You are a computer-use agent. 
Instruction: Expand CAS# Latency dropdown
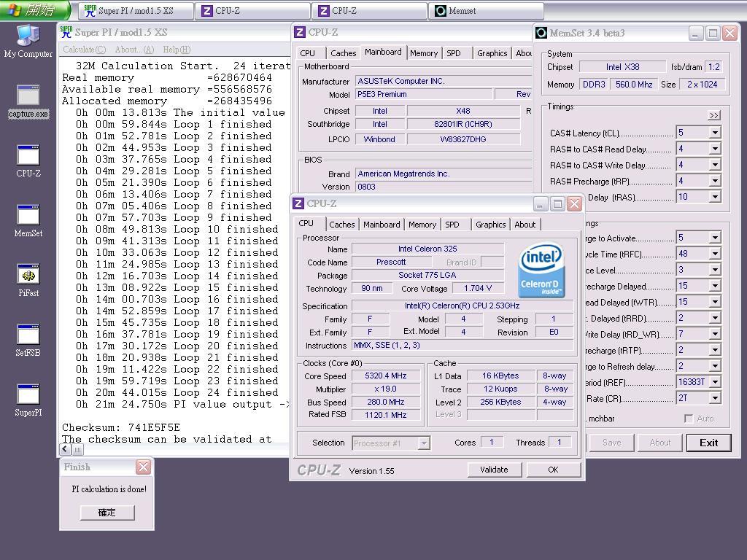715,133
